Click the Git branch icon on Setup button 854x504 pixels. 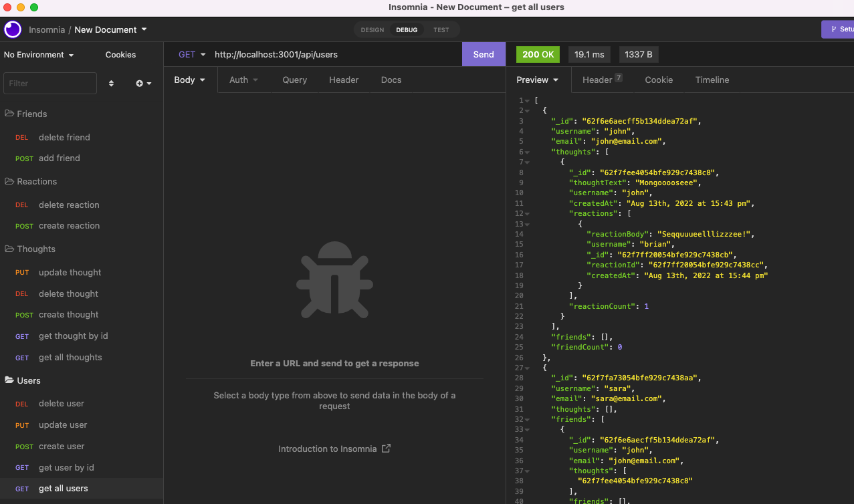(x=833, y=29)
